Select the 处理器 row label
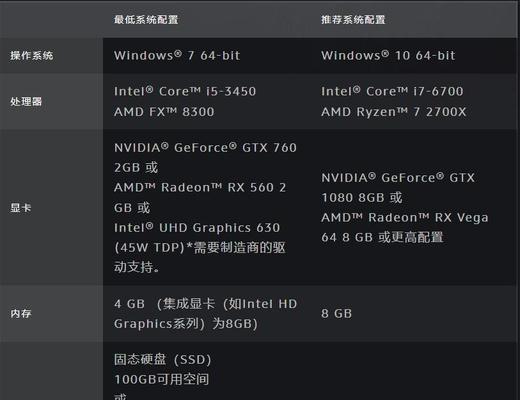520x400 pixels. pyautogui.click(x=26, y=101)
